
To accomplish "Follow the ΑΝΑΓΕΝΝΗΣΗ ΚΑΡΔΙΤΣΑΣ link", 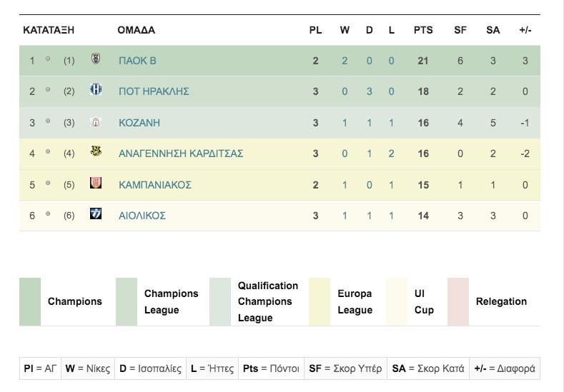I will click(x=181, y=154).
